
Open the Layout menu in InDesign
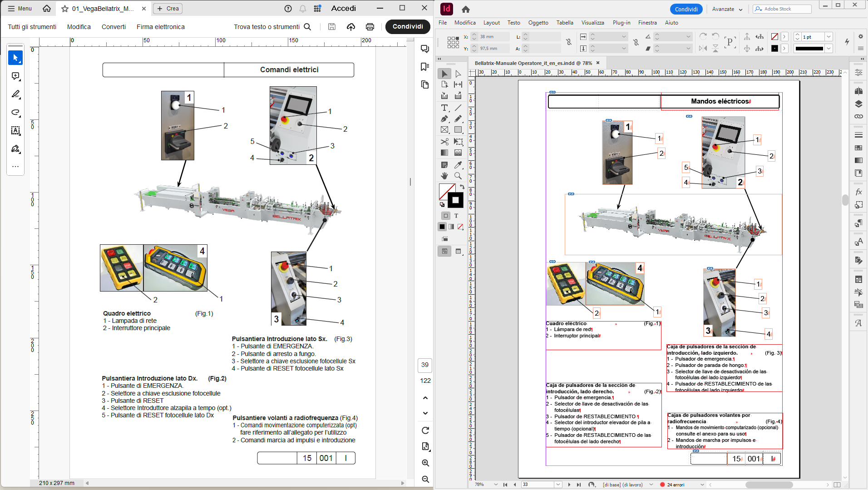point(491,23)
